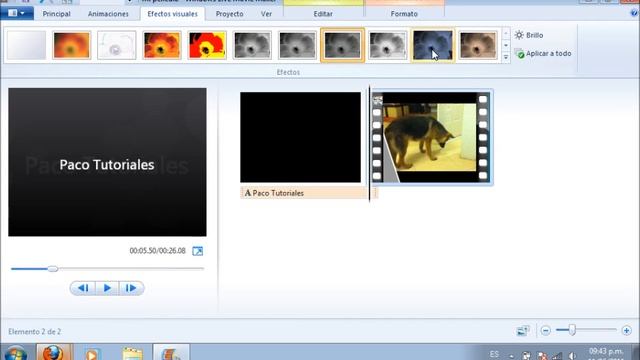Image resolution: width=640 pixels, height=360 pixels.
Task: Apply the blue cyan-tone effect
Action: point(433,45)
